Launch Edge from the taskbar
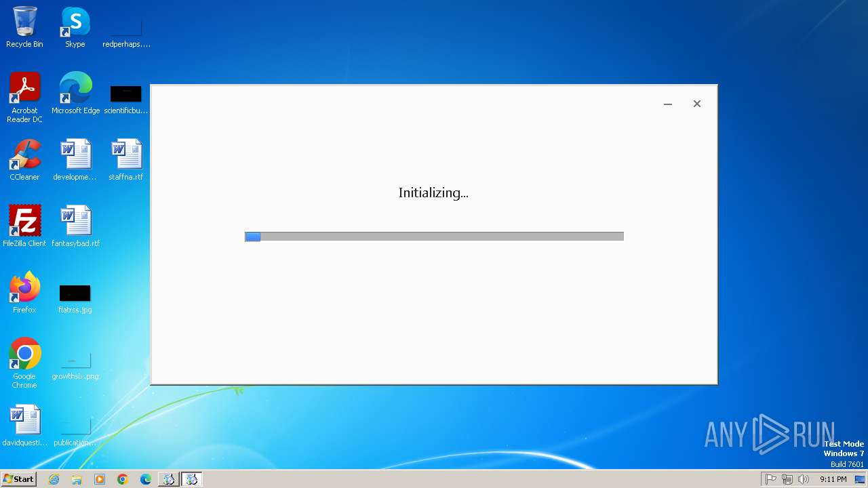The width and height of the screenshot is (868, 488). [146, 479]
